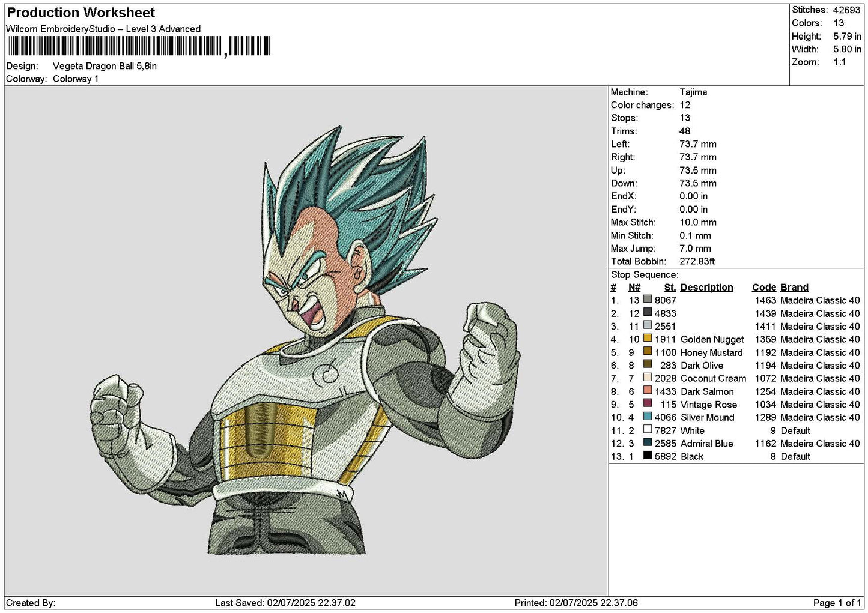Viewport: 868px width, 613px height.
Task: Pick the Golden Nugget color swatch
Action: 648,339
